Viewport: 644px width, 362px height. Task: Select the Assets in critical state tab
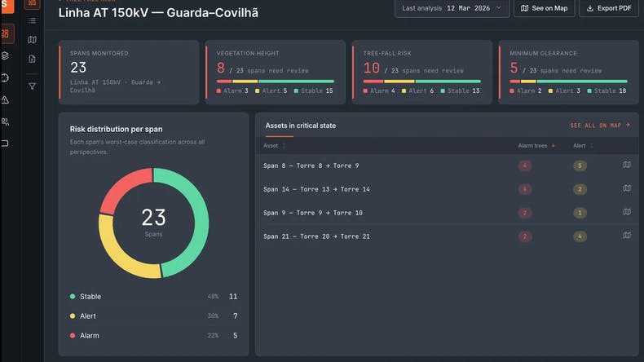[x=300, y=126]
